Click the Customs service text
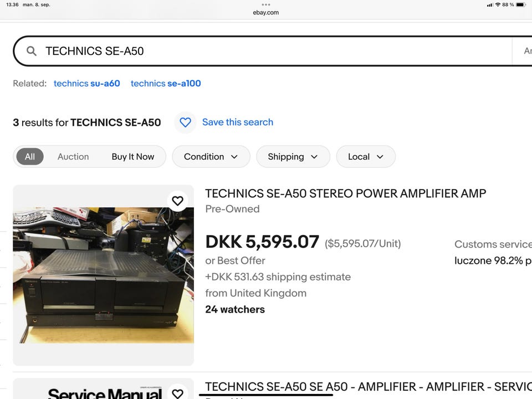 pos(493,244)
